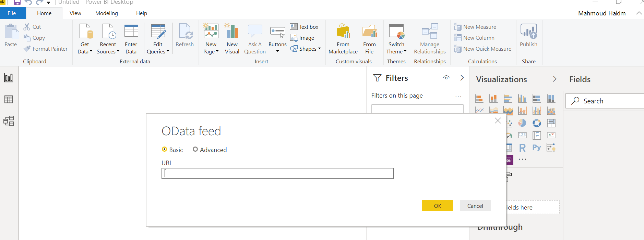The width and height of the screenshot is (644, 240).
Task: Select the ribbon chart visual
Action: click(551, 111)
